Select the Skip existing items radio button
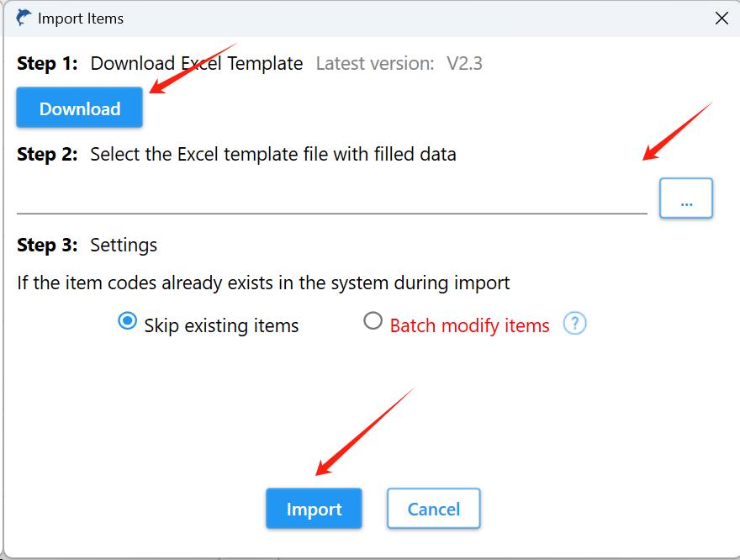Screen dimensions: 740x560 pos(128,321)
